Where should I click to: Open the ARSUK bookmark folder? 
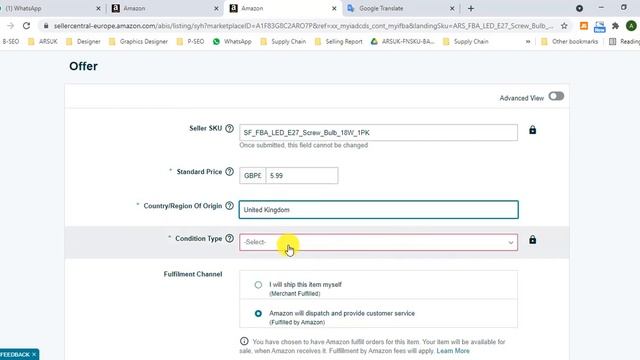click(43, 42)
